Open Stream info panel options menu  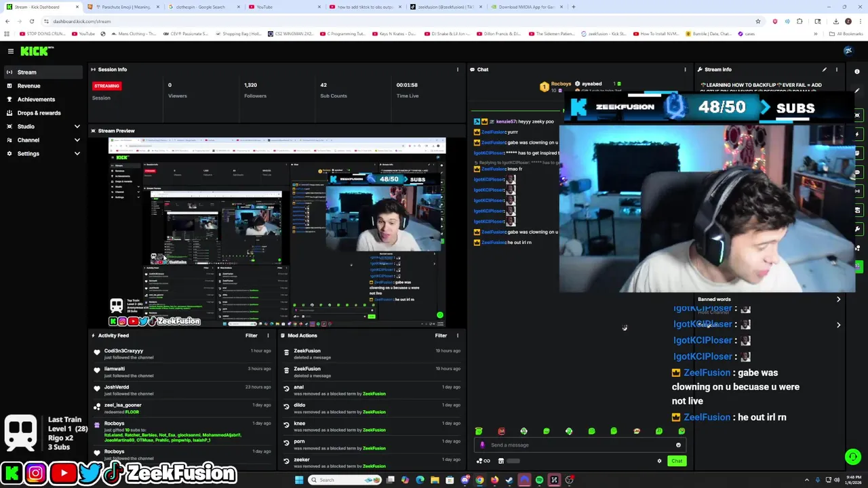tap(836, 69)
